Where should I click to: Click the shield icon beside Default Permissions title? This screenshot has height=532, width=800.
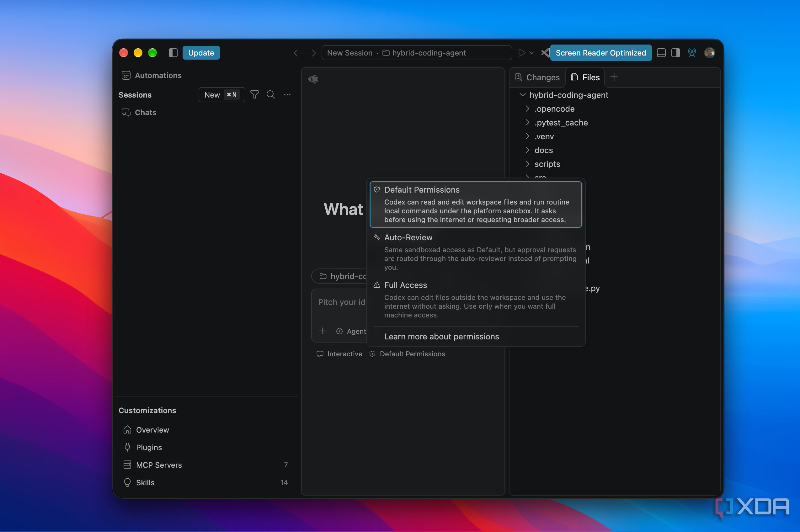point(376,190)
